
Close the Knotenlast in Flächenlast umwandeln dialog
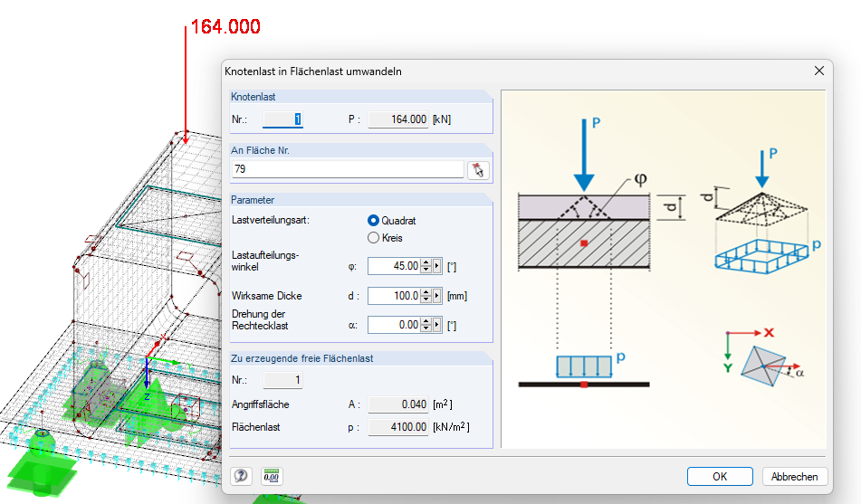coord(819,71)
